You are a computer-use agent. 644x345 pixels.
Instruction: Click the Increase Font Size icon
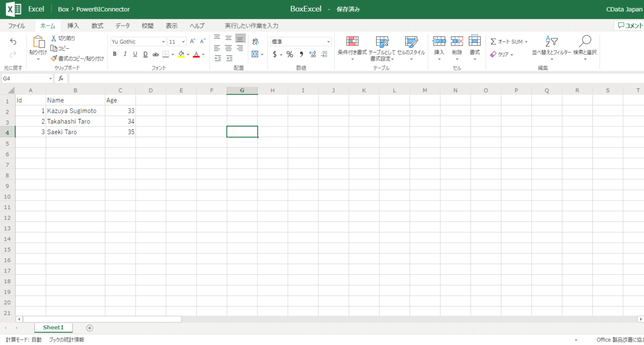click(193, 41)
